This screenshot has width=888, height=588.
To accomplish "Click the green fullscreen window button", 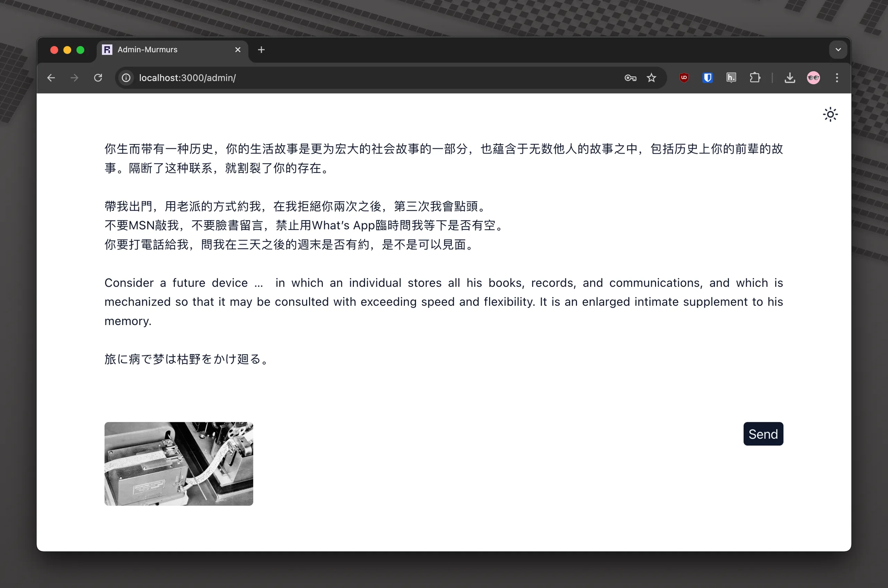I will point(80,50).
